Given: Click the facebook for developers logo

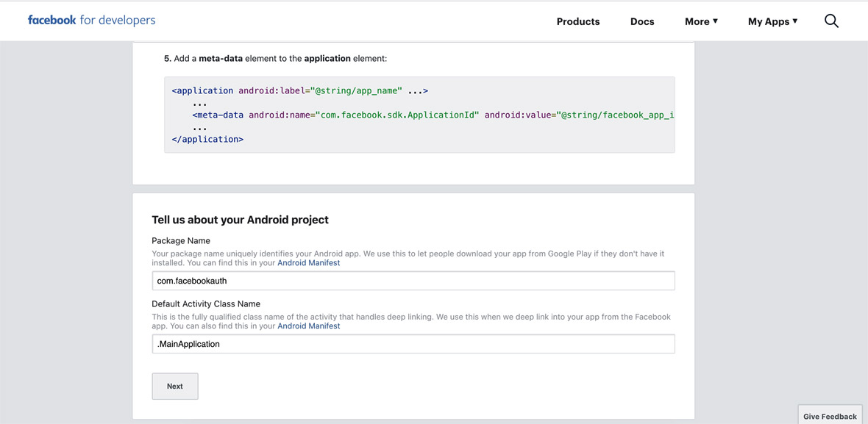Looking at the screenshot, I should tap(91, 21).
